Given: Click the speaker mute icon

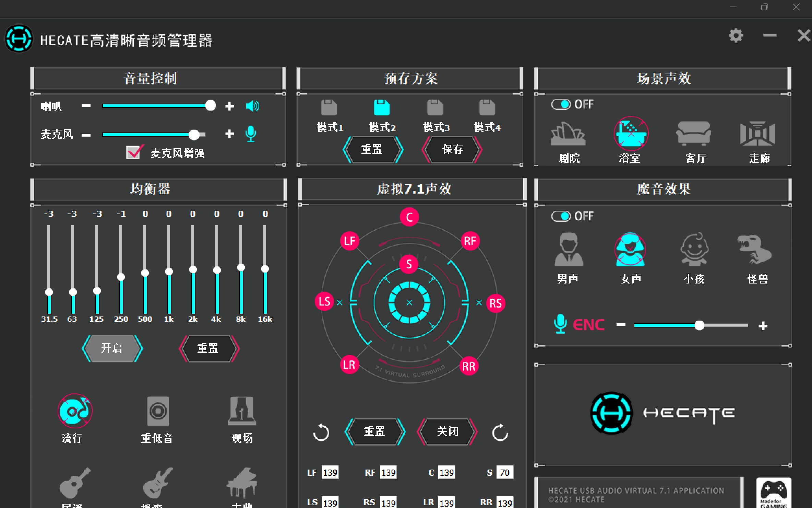Looking at the screenshot, I should (252, 106).
